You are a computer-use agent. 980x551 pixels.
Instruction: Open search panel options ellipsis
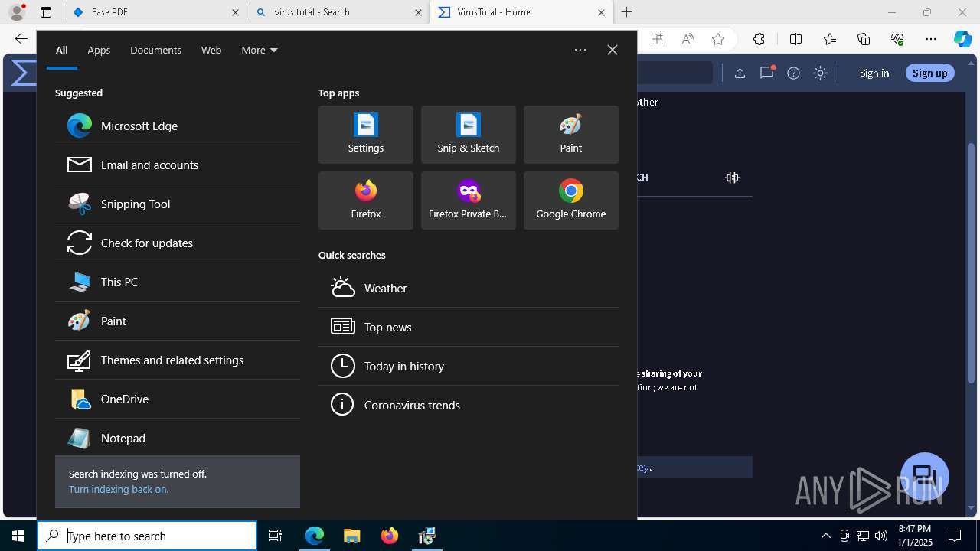[x=580, y=50]
